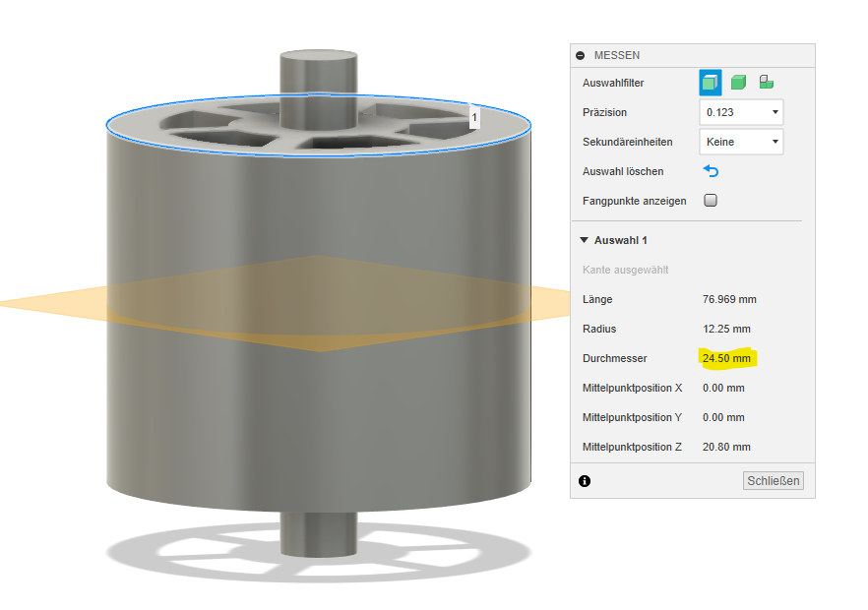Open the info icon in the dialog footer

tap(585, 481)
